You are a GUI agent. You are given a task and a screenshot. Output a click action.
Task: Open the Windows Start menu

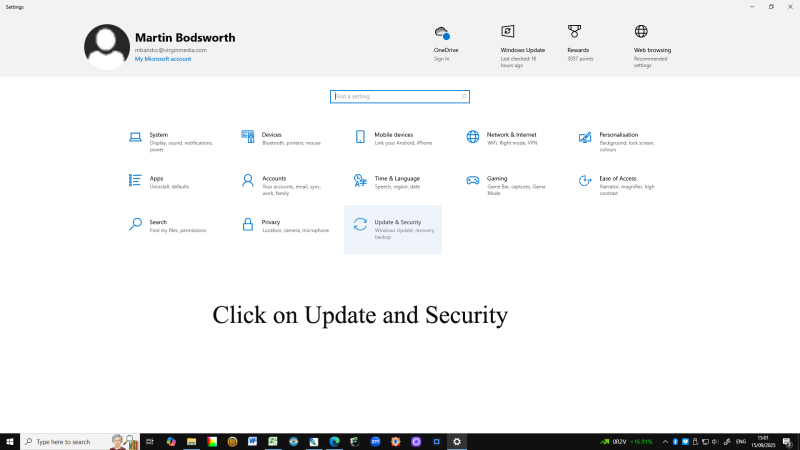coord(10,441)
